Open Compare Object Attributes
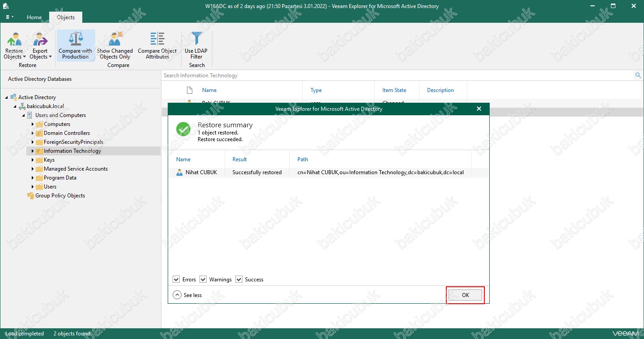 click(x=157, y=46)
